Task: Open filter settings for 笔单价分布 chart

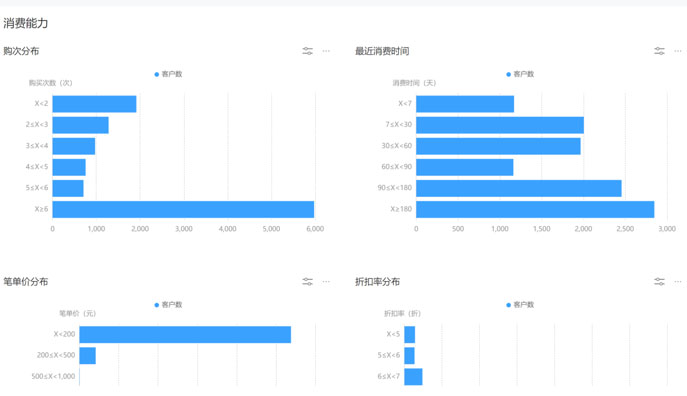Action: tap(308, 281)
